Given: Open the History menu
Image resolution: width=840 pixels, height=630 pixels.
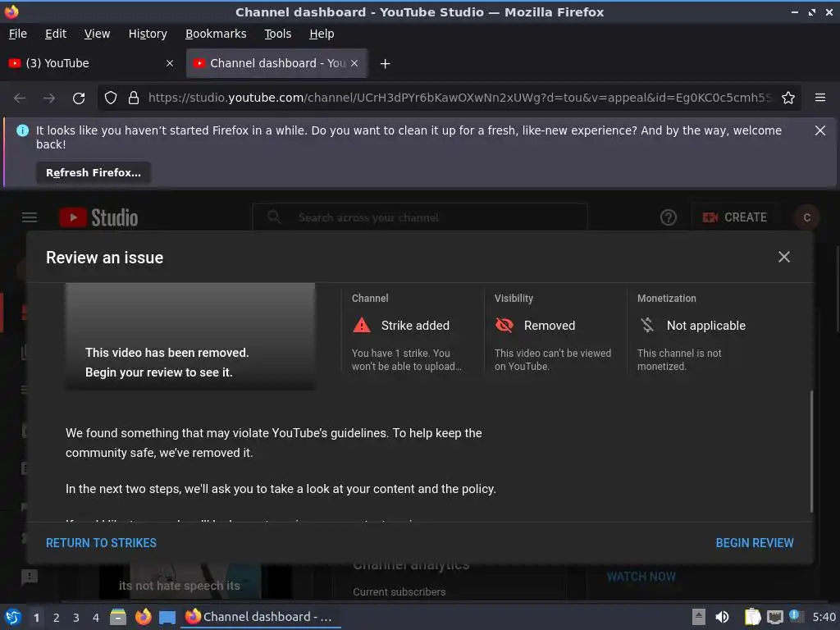Looking at the screenshot, I should 148,34.
